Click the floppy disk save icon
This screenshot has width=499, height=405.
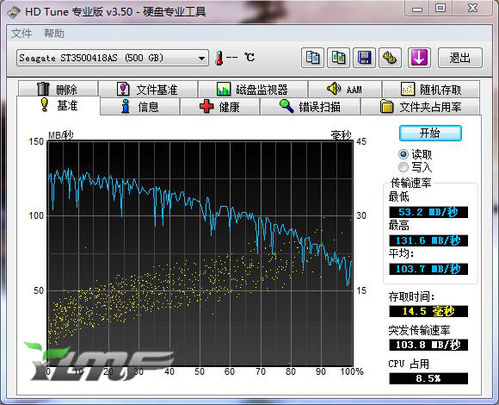click(364, 58)
